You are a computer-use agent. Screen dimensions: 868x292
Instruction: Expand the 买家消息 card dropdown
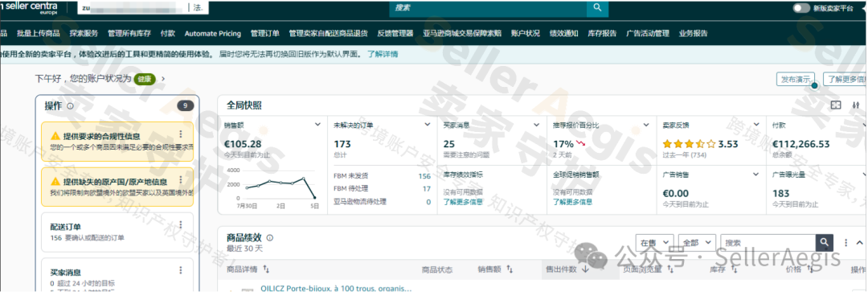coord(536,125)
